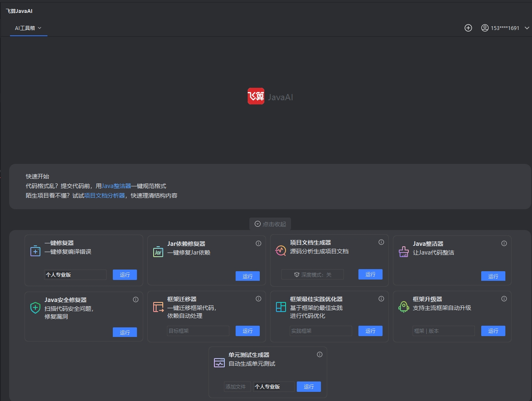Show info for 项目文档生成器

(381, 242)
